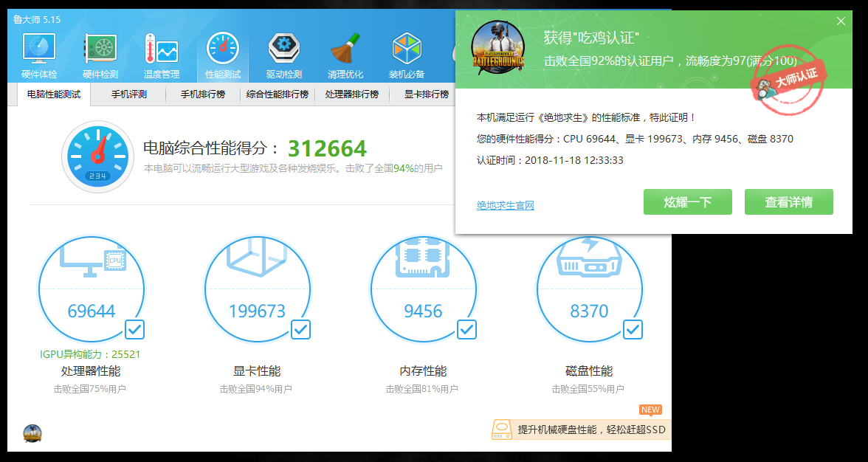
Task: Switch to 显卡排行榜 tab
Action: (427, 94)
